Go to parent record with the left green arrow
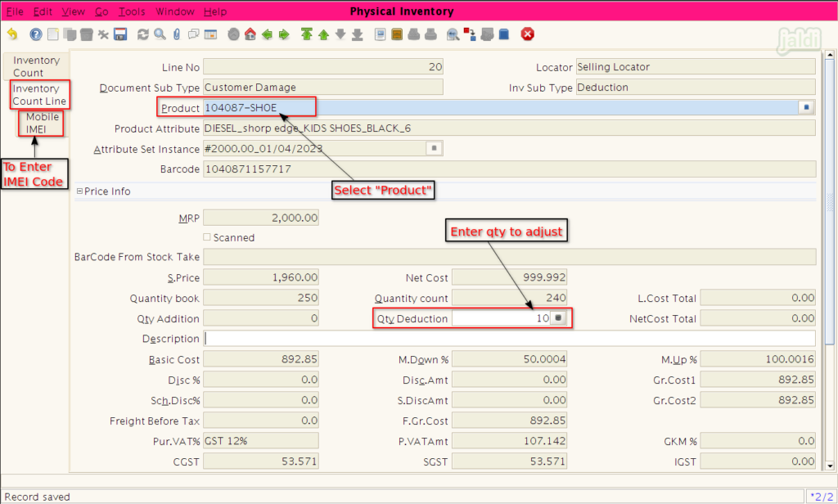838x504 pixels. (268, 34)
